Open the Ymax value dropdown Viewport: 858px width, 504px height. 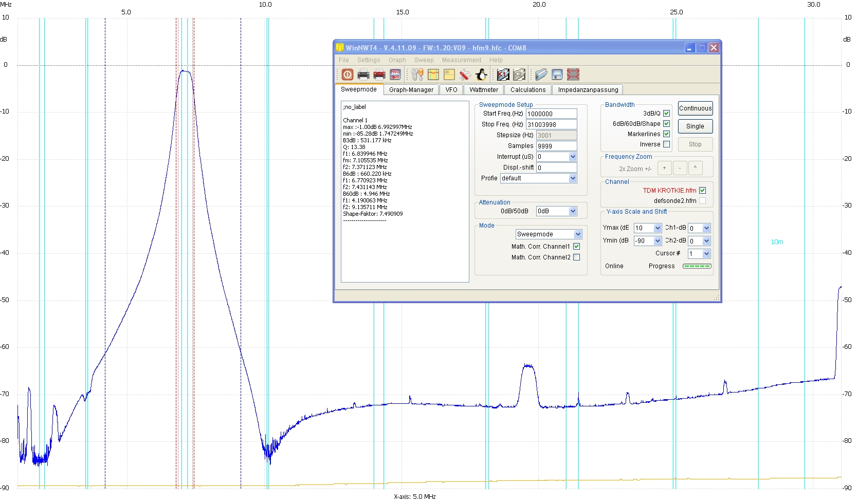(657, 228)
